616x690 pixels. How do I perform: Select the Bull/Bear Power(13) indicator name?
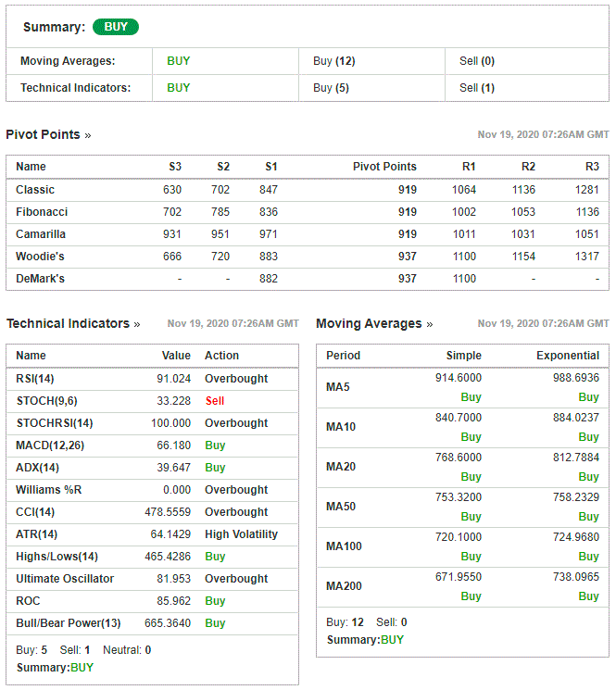pyautogui.click(x=69, y=623)
